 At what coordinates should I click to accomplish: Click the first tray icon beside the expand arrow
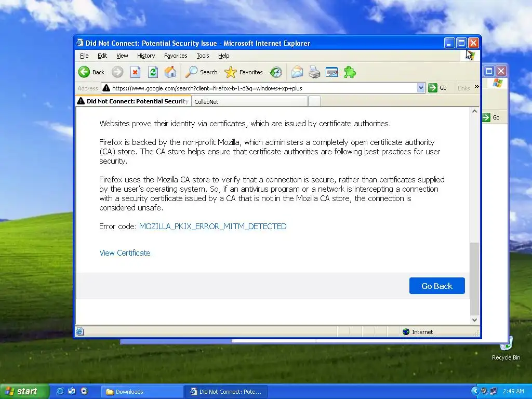(484, 391)
